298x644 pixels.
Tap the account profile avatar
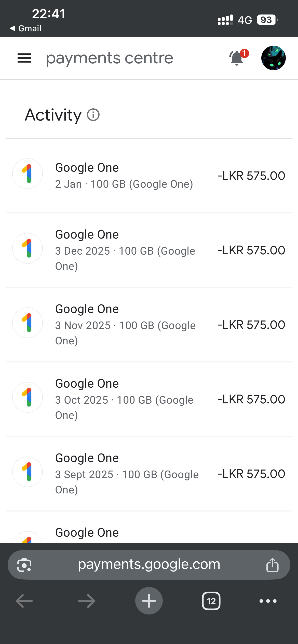tap(273, 58)
